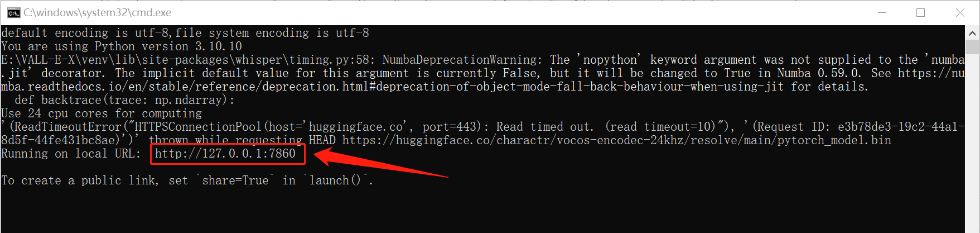Click the red arrow annotation
Viewport: 980px width, 233px height.
381,161
